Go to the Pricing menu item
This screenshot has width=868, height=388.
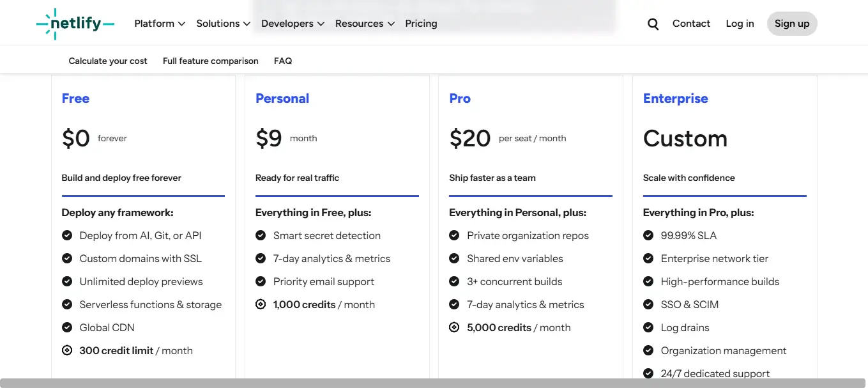coord(421,24)
